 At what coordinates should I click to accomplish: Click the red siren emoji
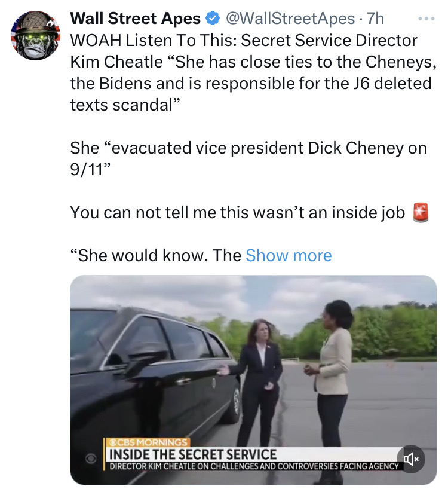[x=421, y=212]
